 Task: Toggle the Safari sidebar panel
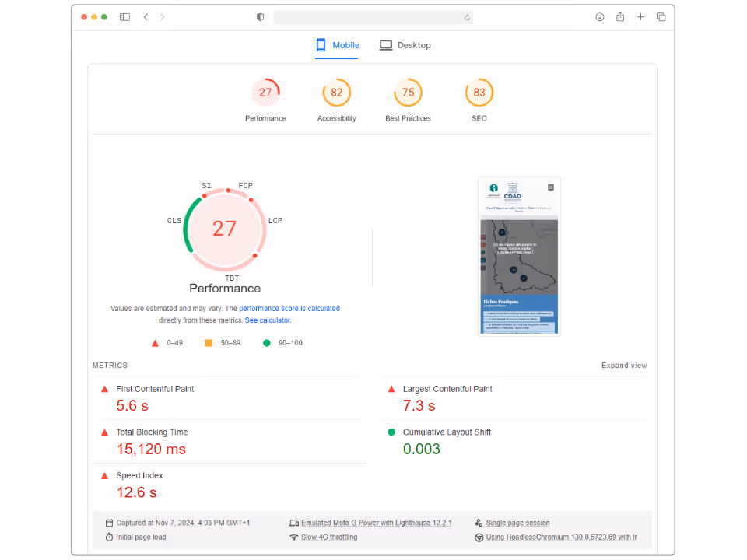[124, 17]
